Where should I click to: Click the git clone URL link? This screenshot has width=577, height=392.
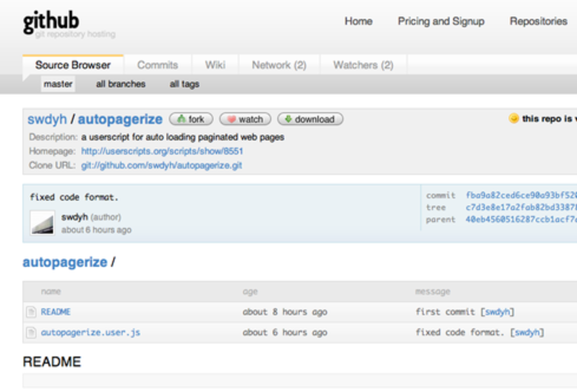[162, 166]
